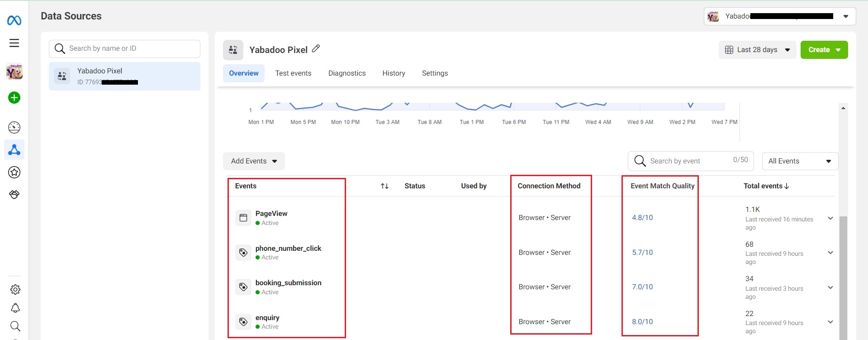Image resolution: width=868 pixels, height=340 pixels.
Task: Switch to the History tab
Action: (x=394, y=73)
